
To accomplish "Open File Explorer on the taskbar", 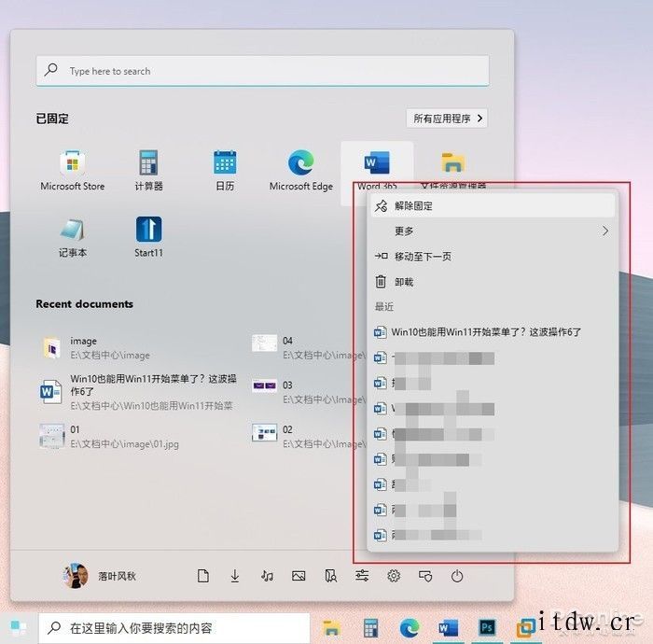I will click(x=331, y=628).
